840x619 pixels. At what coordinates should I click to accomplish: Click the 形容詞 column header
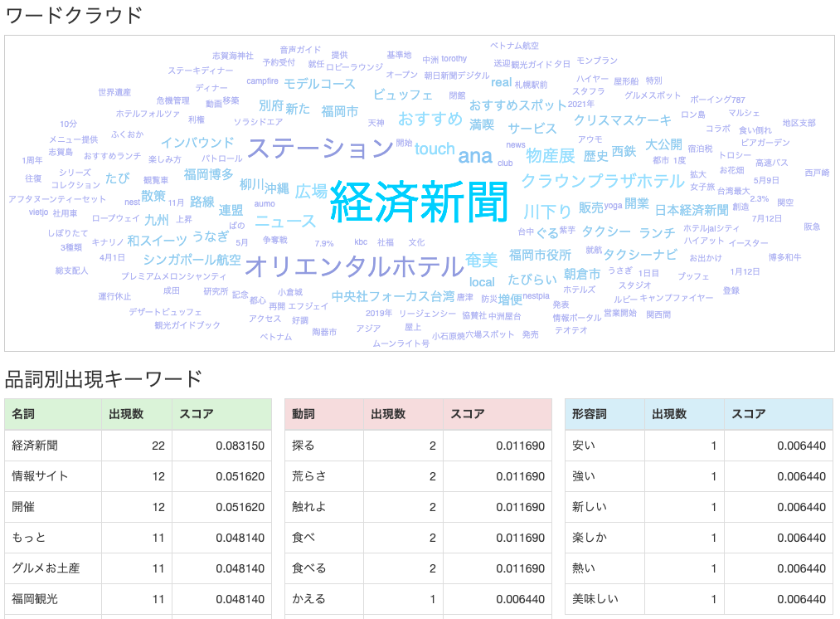click(605, 414)
